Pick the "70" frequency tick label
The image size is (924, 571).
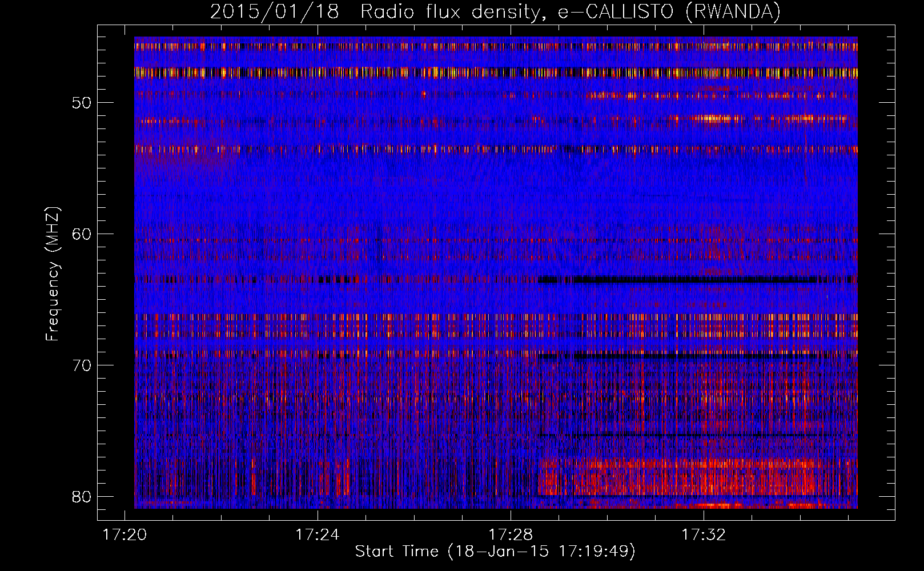[82, 365]
